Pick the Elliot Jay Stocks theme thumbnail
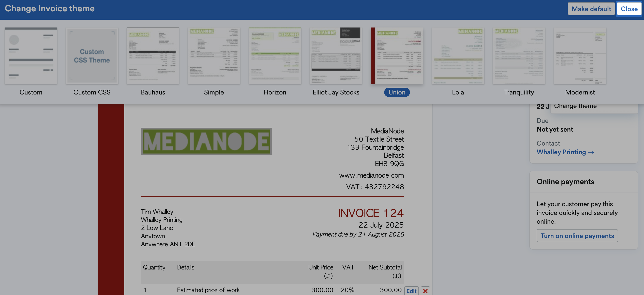This screenshot has height=295, width=644. (x=336, y=56)
